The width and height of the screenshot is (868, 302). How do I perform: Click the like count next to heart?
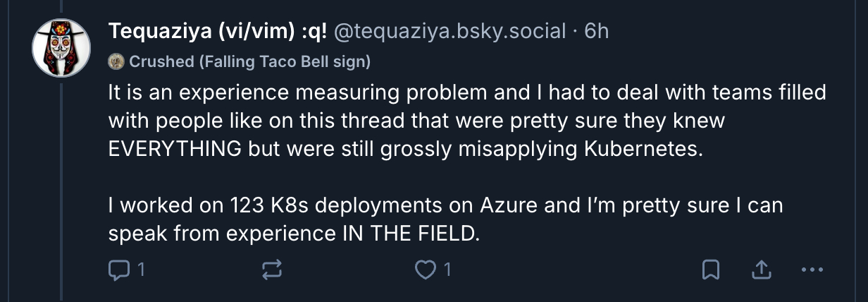tap(447, 269)
